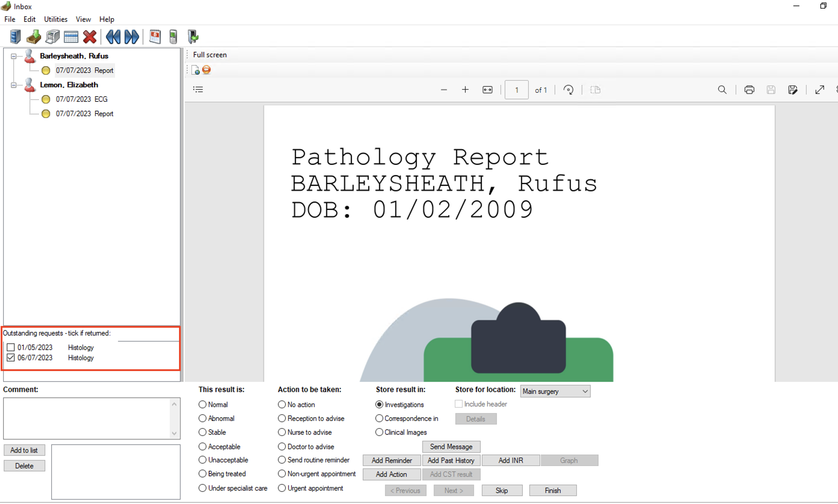Collapse the Lemon, Elizabeth tree node
The height and width of the screenshot is (504, 838).
pyautogui.click(x=13, y=85)
